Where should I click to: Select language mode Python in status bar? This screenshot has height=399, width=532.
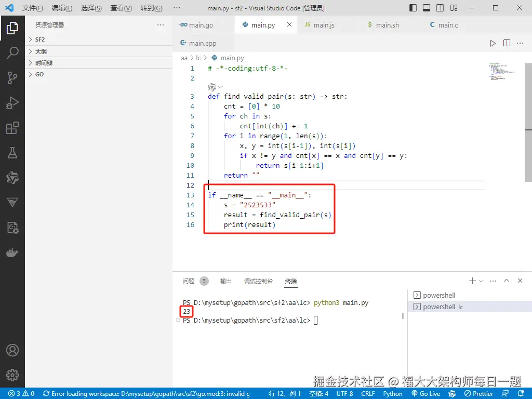click(393, 394)
